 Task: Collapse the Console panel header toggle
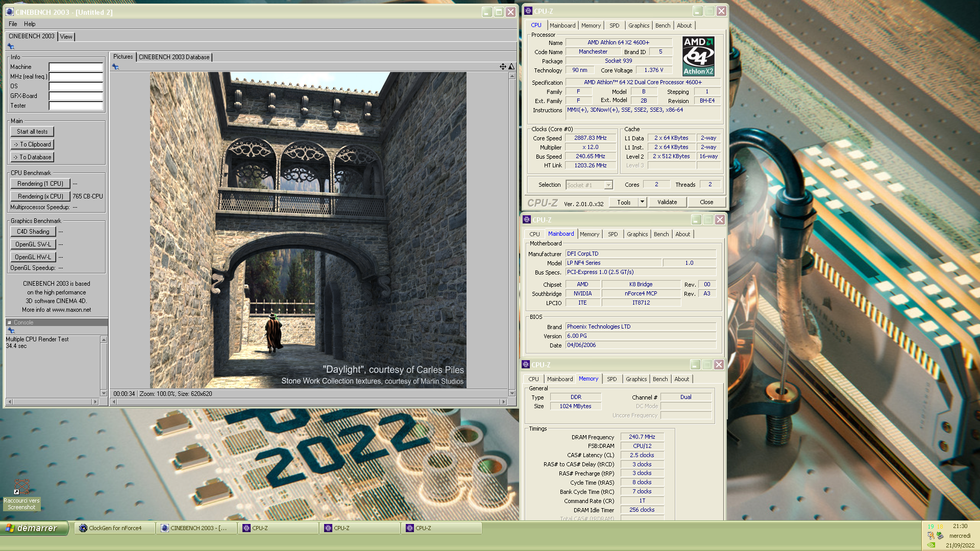click(9, 322)
